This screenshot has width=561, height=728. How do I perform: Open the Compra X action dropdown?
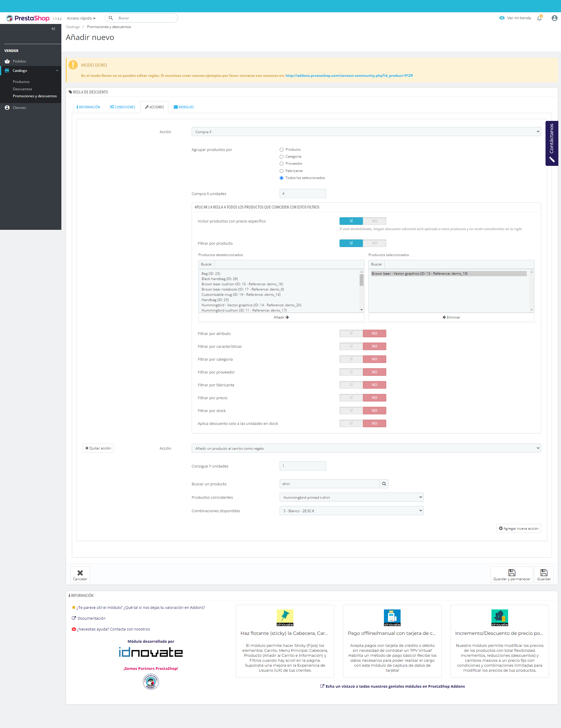point(366,132)
